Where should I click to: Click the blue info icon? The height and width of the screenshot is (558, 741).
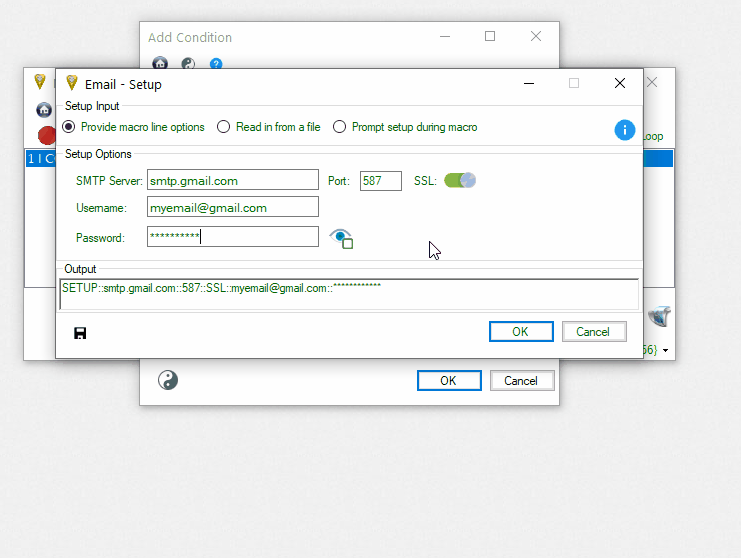coord(624,130)
